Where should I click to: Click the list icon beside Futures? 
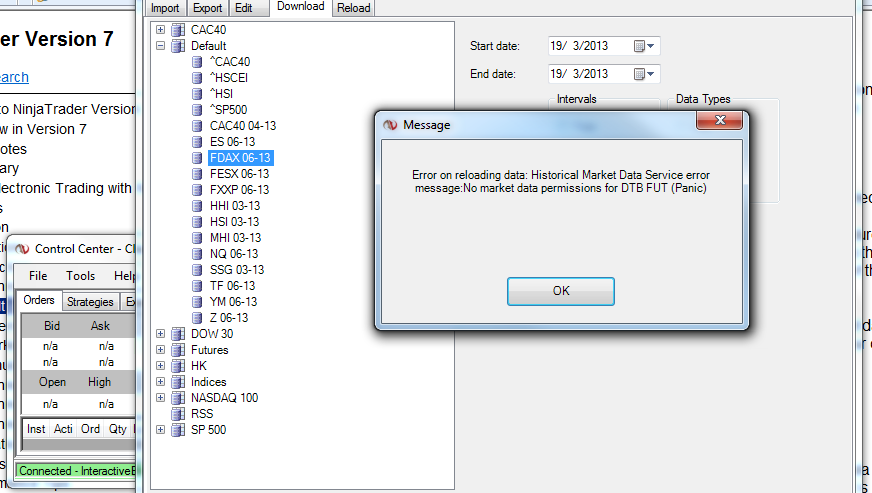pyautogui.click(x=178, y=350)
